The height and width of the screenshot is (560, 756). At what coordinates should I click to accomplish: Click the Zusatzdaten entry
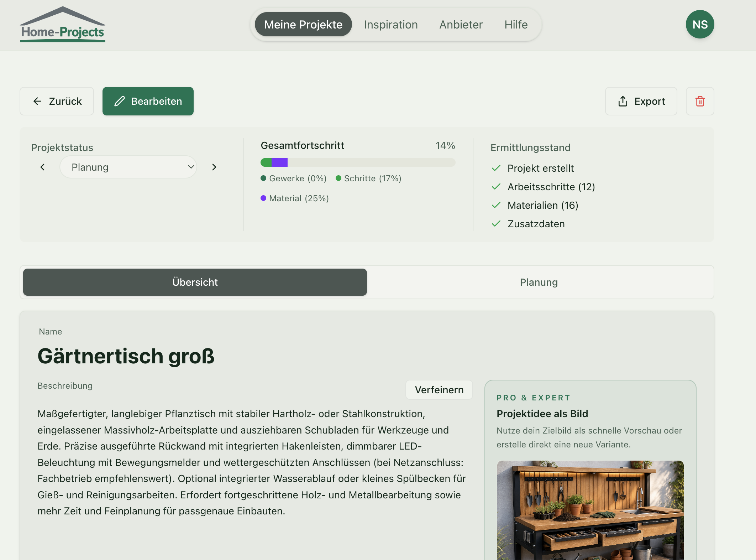(x=536, y=224)
